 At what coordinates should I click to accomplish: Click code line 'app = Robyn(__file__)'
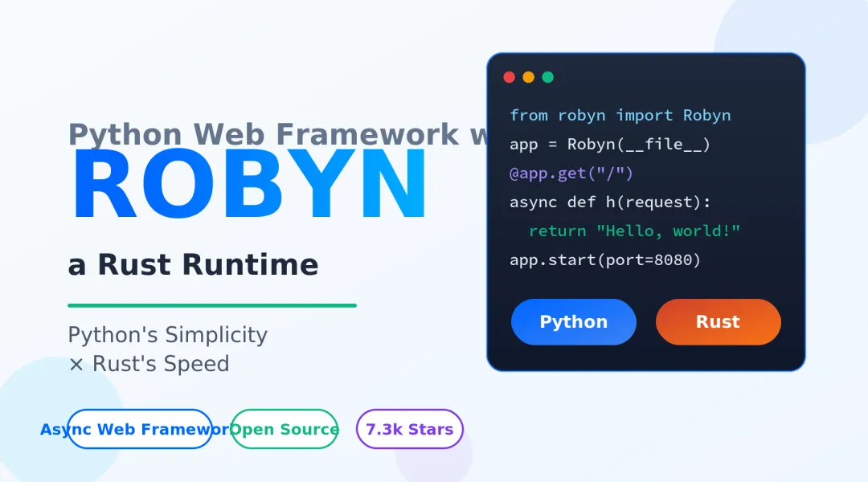click(x=609, y=145)
